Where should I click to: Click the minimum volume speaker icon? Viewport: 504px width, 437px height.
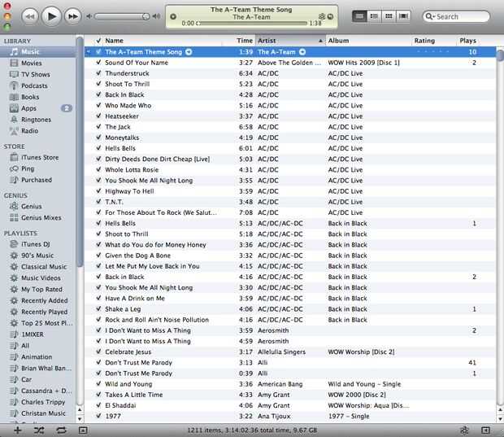click(89, 16)
